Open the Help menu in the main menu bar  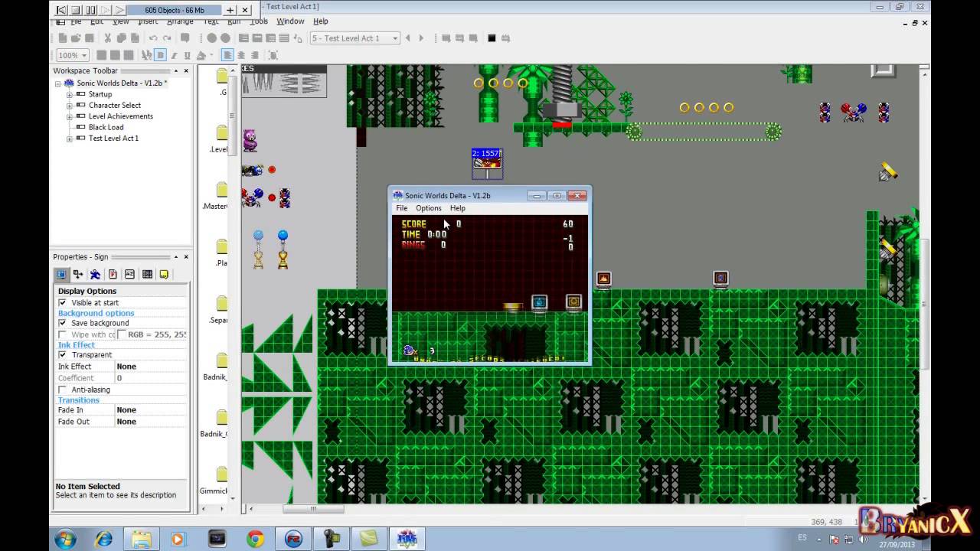click(x=321, y=21)
